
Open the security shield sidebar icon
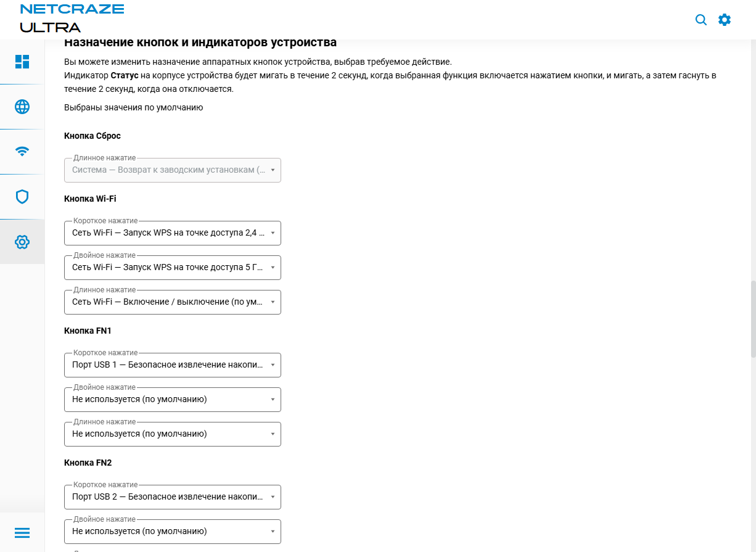pos(22,197)
